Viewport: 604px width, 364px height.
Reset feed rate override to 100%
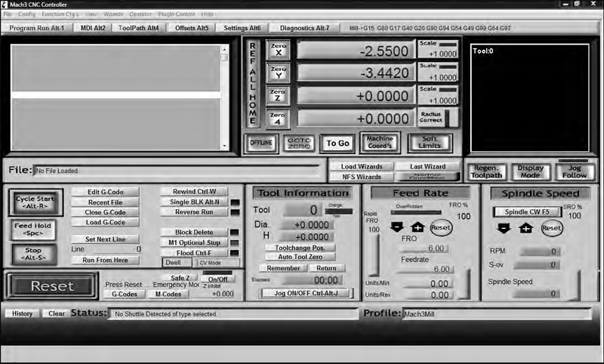tap(441, 227)
